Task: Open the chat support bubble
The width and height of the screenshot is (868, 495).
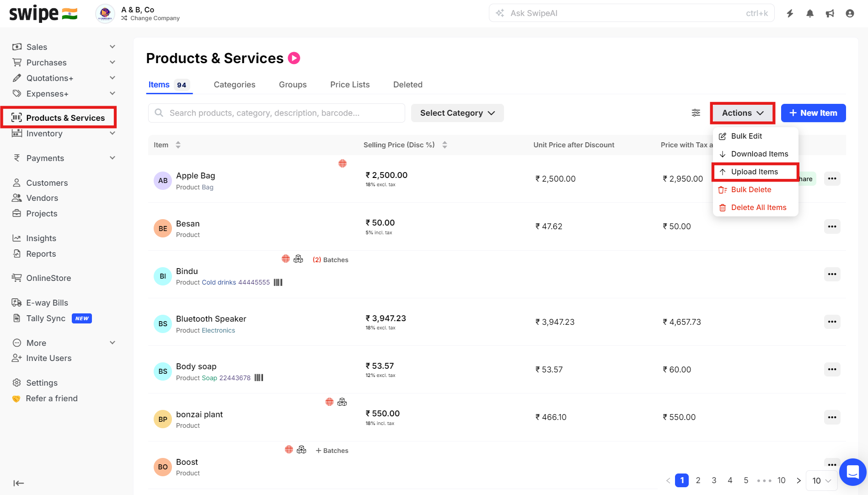Action: [x=852, y=472]
